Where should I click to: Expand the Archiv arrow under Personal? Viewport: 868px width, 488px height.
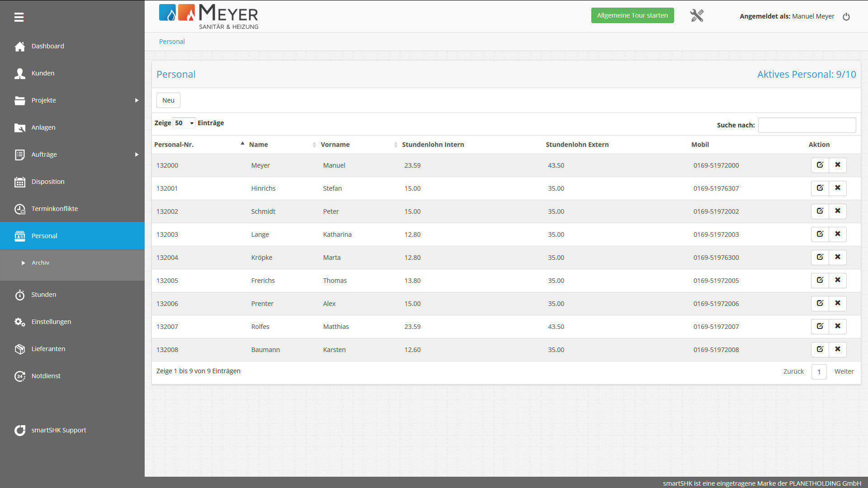pyautogui.click(x=23, y=263)
